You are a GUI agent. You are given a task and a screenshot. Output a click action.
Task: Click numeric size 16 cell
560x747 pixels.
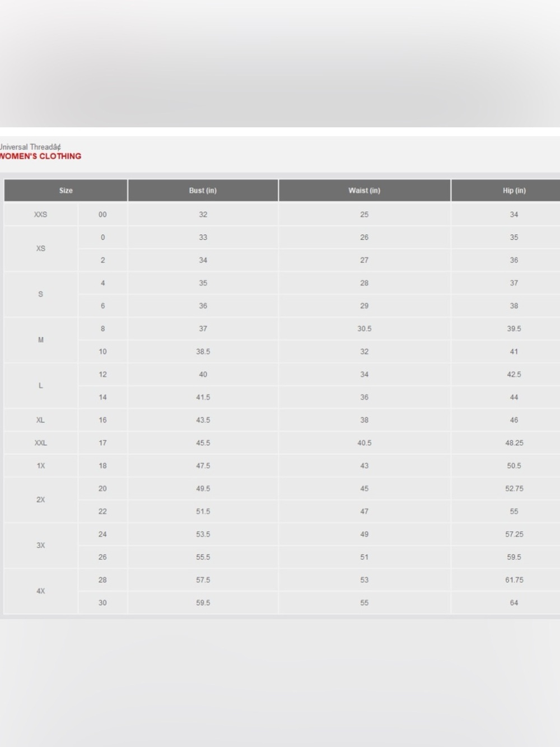(x=102, y=420)
